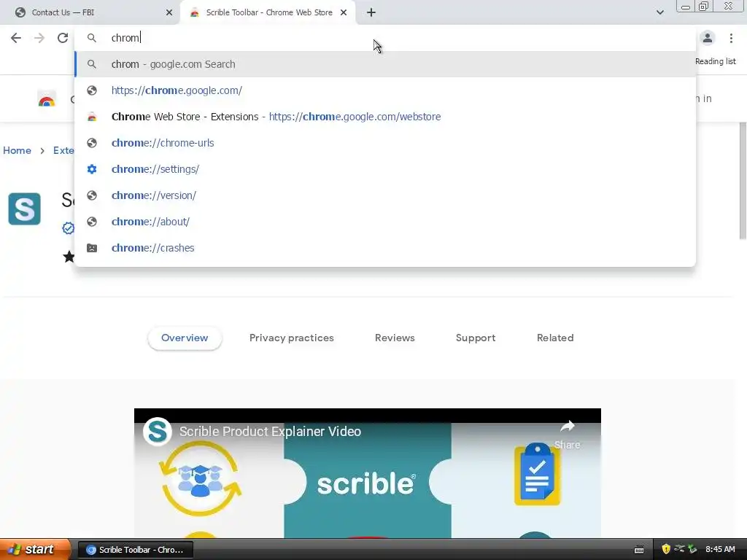Switch to the Contact Us — FBI tab
The height and width of the screenshot is (560, 747).
click(x=90, y=12)
